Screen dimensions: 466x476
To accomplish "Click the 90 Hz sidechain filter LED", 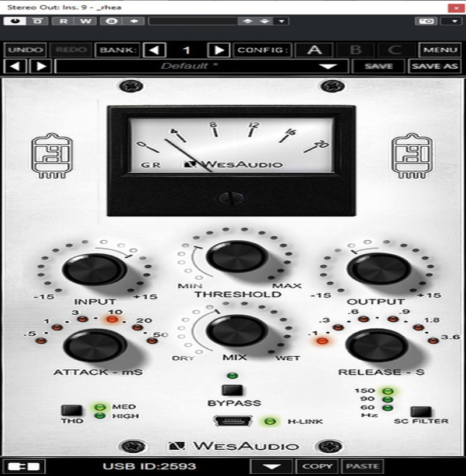I will [x=388, y=400].
